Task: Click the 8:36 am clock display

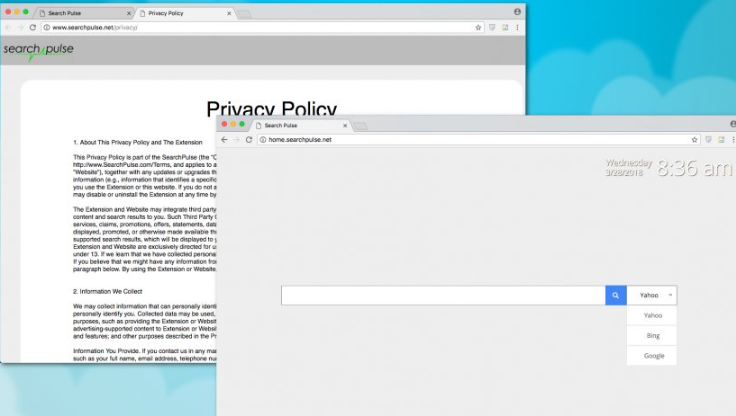Action: (694, 168)
